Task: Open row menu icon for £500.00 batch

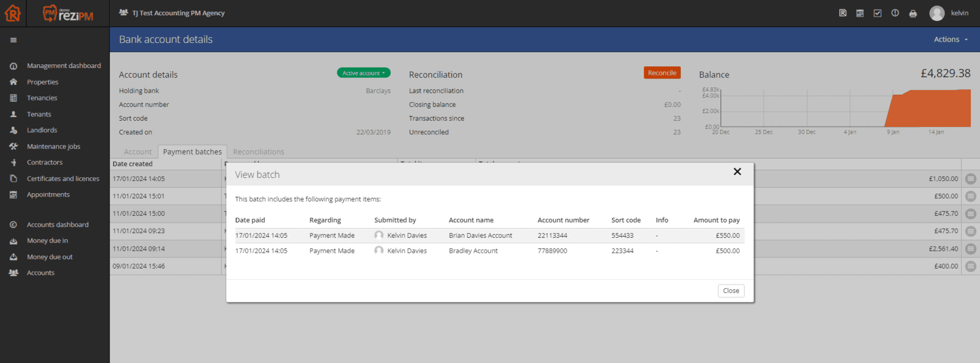Action: [x=971, y=196]
